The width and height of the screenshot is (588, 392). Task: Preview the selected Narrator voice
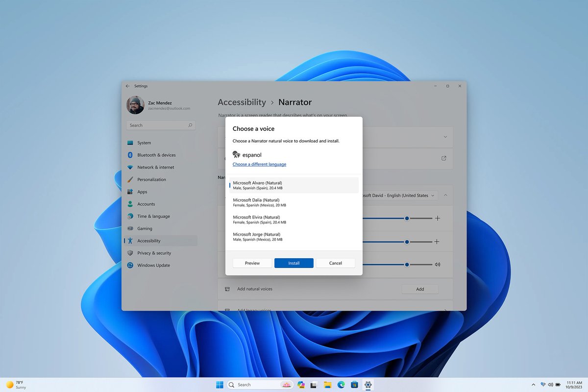click(252, 263)
